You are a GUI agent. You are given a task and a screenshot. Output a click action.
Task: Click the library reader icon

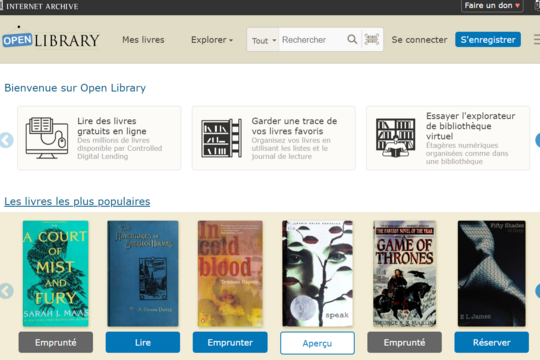[x=395, y=138]
